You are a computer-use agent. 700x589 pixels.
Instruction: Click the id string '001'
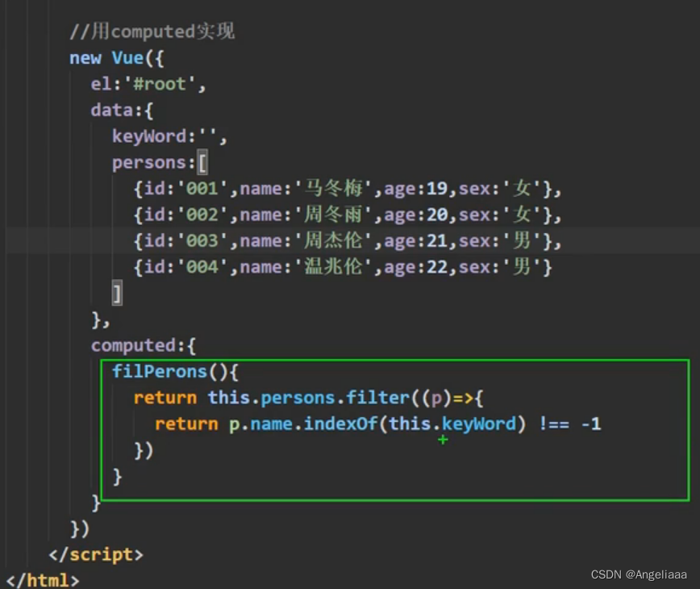[x=202, y=189]
